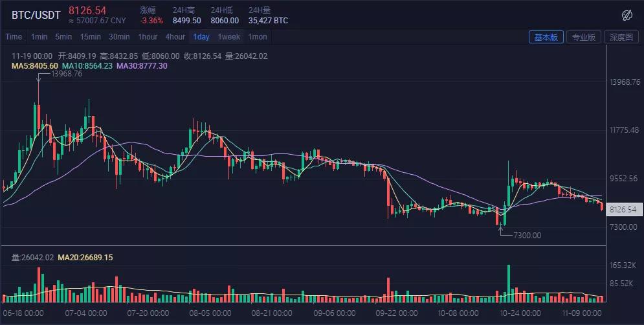644x325 pixels.
Task: Open the 深度图 depth chart
Action: point(621,37)
